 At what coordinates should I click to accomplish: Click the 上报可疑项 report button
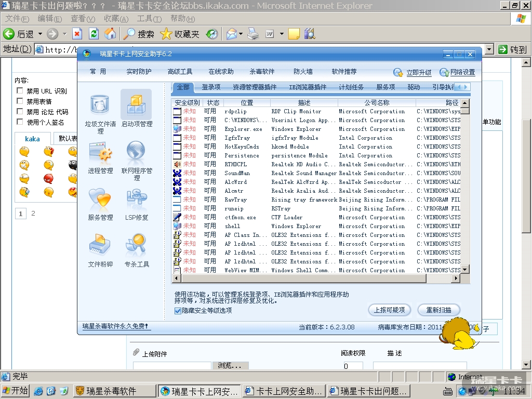(390, 310)
